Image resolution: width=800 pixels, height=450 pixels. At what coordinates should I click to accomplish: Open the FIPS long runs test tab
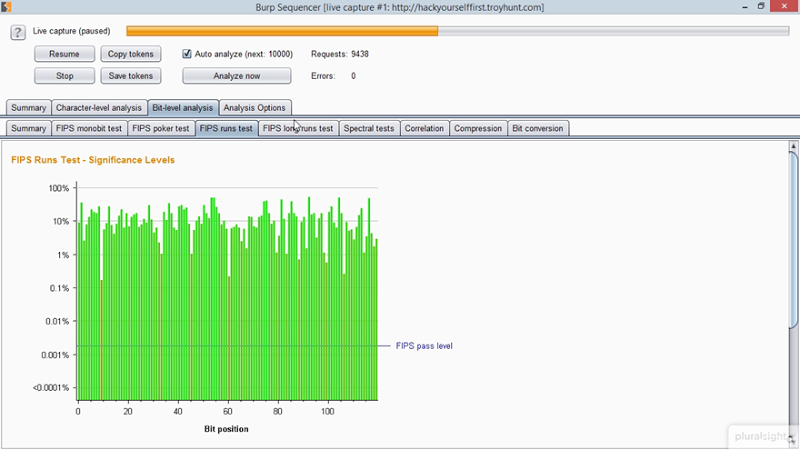tap(298, 128)
